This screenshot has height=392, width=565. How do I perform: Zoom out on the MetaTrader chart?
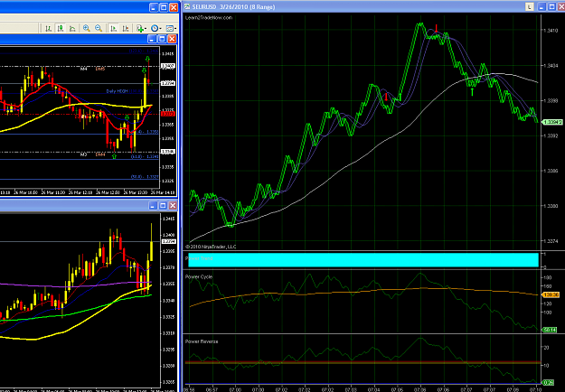(99, 28)
